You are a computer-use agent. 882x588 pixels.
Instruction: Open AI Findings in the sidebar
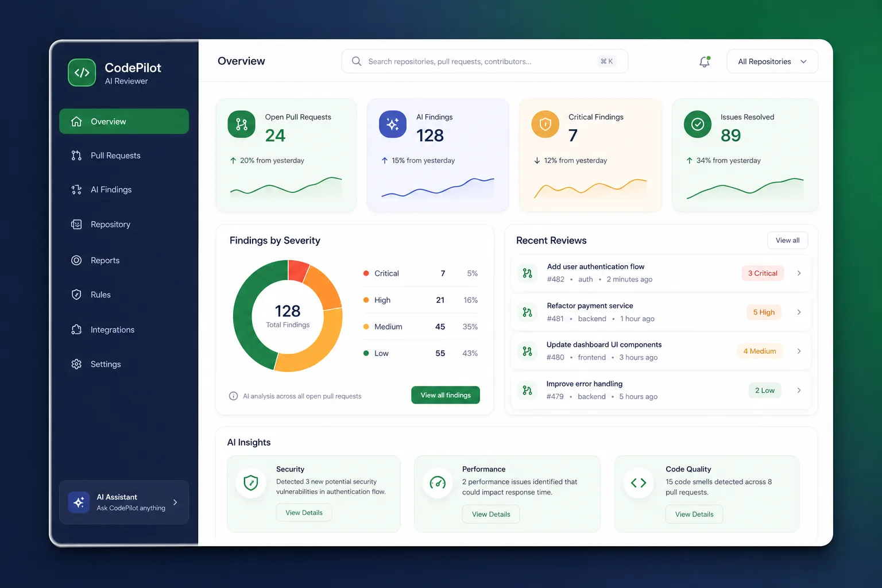[x=124, y=189]
